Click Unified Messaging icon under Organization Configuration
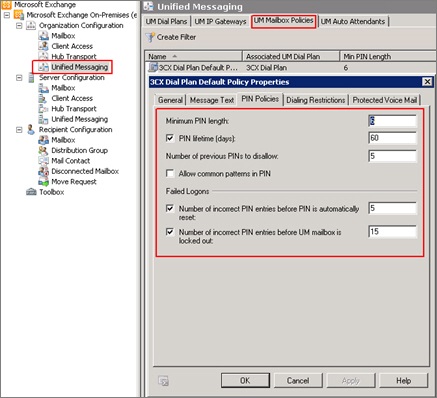437x398 pixels. coord(43,67)
